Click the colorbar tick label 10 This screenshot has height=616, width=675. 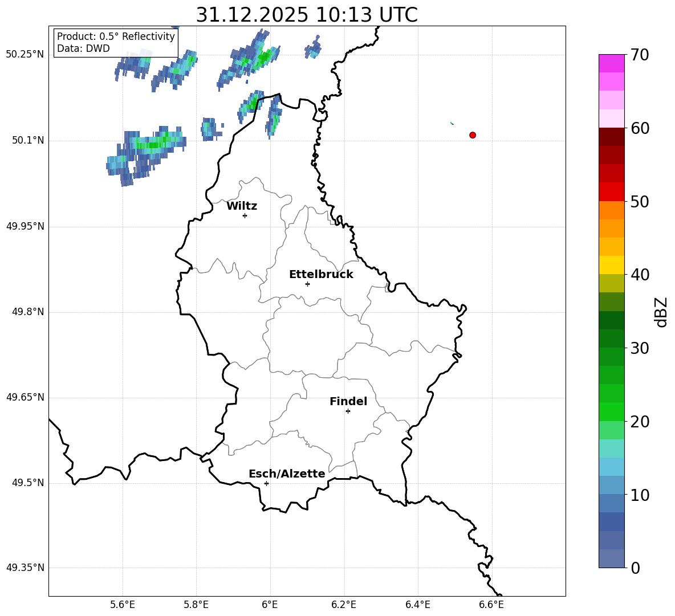(640, 495)
